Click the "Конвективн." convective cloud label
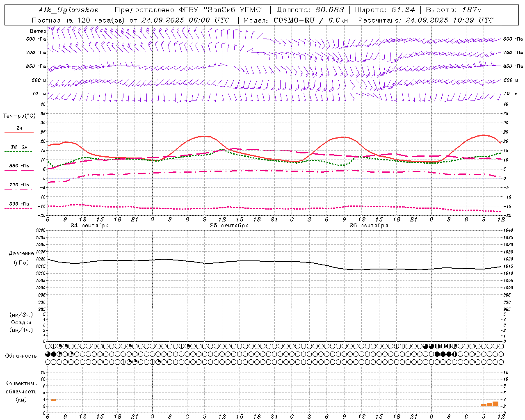 click(21, 383)
